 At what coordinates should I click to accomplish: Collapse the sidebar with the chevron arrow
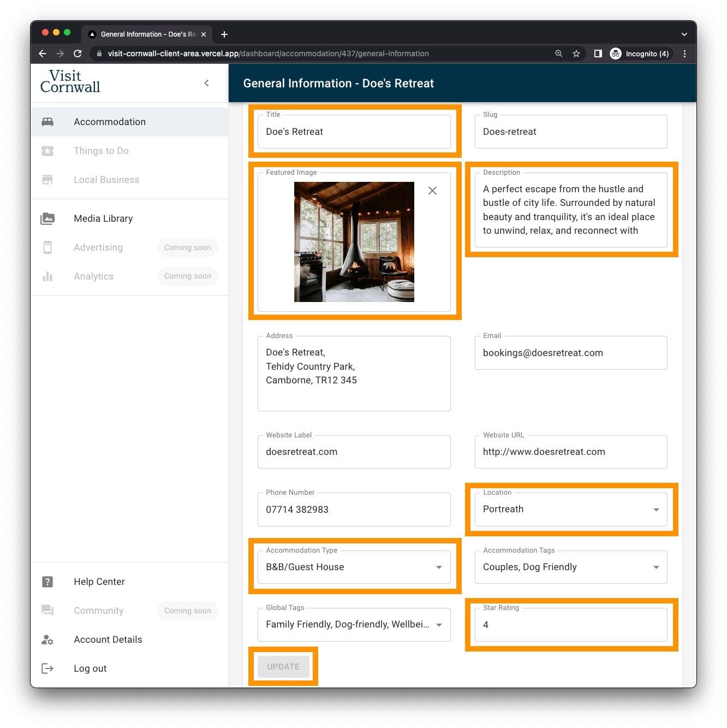[x=206, y=83]
